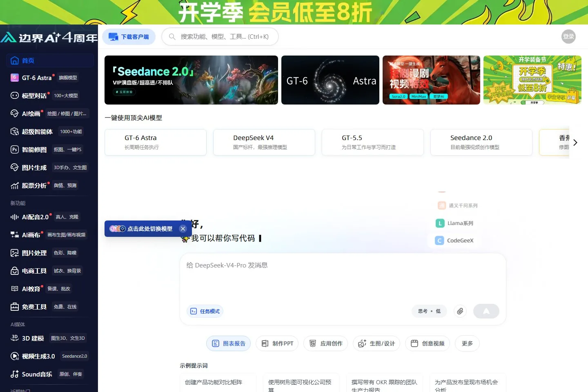Click the AI画布 sidebar icon

[x=15, y=235]
